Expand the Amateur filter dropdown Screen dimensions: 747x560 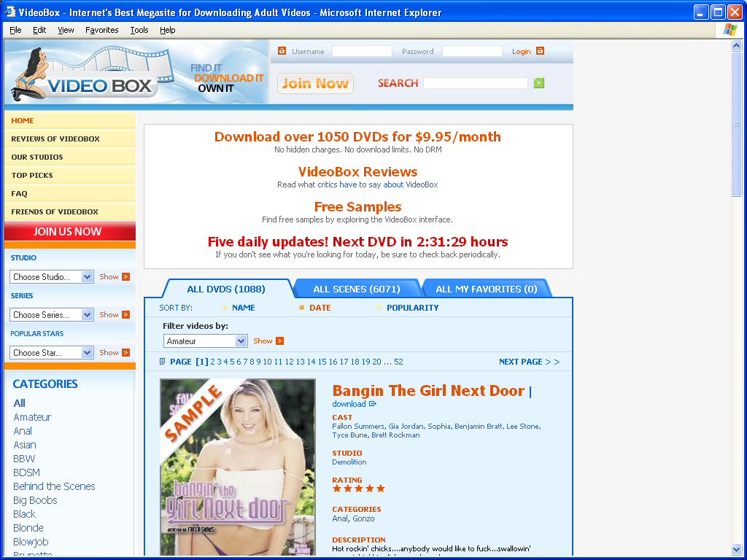(x=205, y=341)
